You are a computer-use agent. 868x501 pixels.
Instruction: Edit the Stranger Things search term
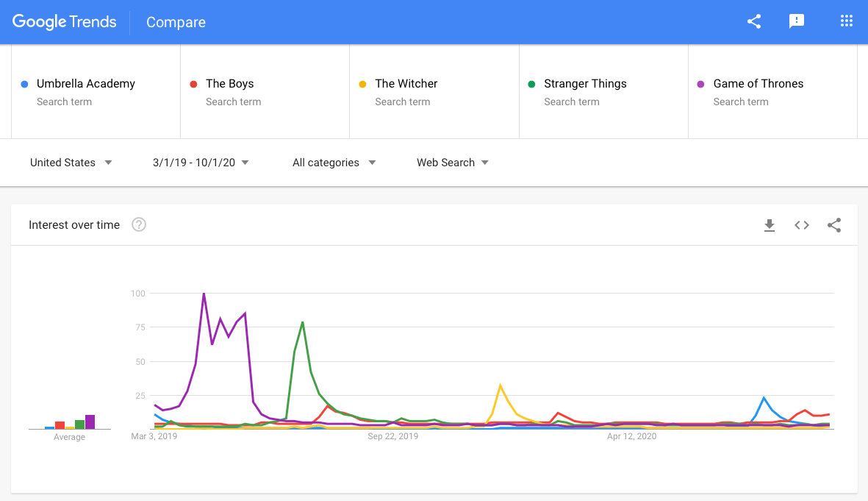(585, 84)
